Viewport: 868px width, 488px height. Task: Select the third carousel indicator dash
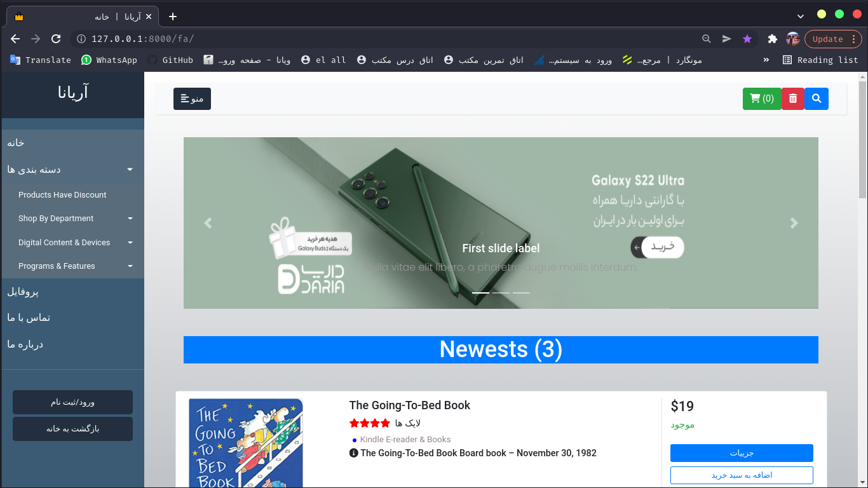[521, 292]
